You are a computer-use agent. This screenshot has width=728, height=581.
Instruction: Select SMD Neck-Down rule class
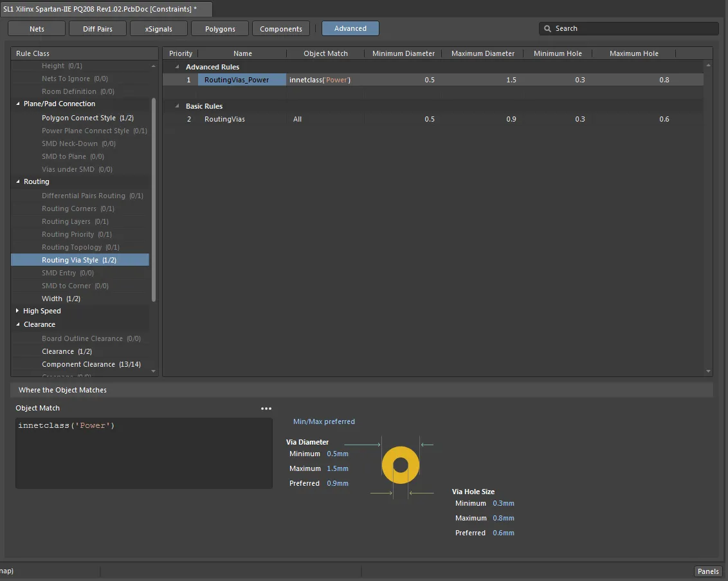click(x=78, y=143)
